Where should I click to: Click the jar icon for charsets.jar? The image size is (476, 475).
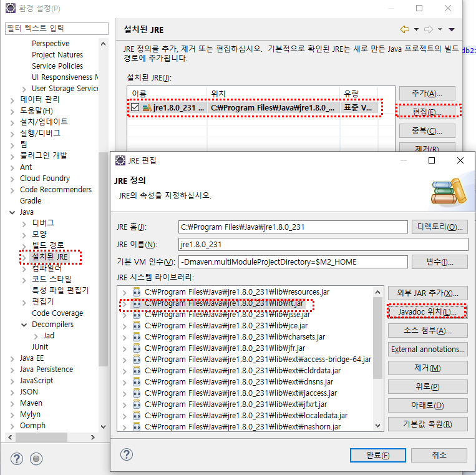137,337
